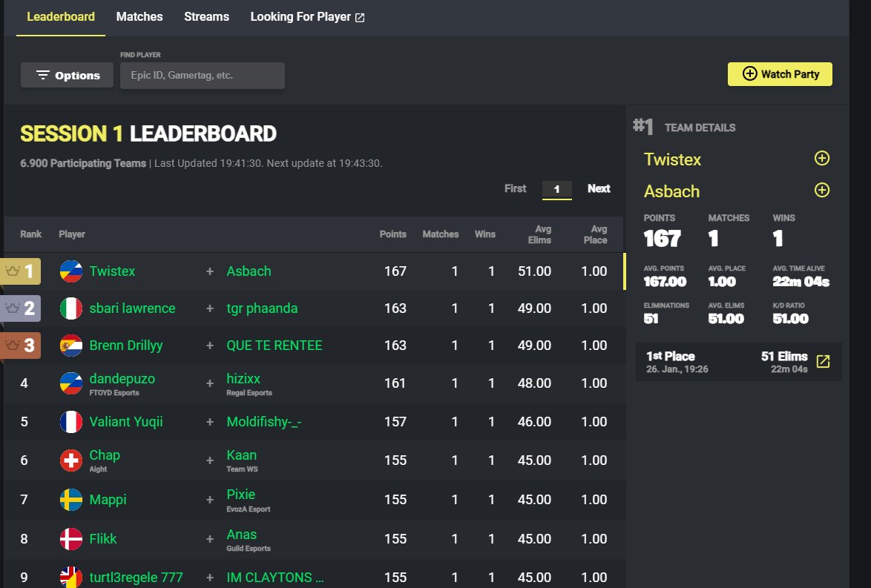Open player Chap profile

[105, 455]
